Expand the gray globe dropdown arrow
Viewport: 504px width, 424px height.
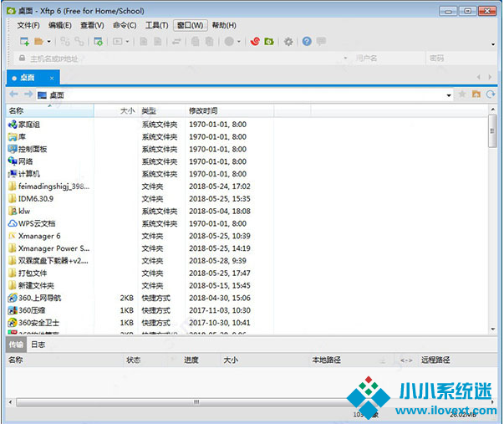pos(239,42)
